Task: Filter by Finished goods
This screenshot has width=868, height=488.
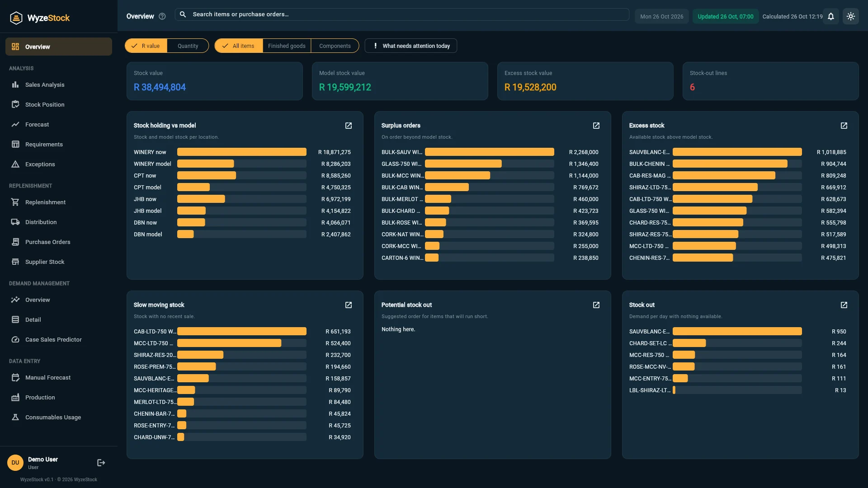Action: pos(287,46)
